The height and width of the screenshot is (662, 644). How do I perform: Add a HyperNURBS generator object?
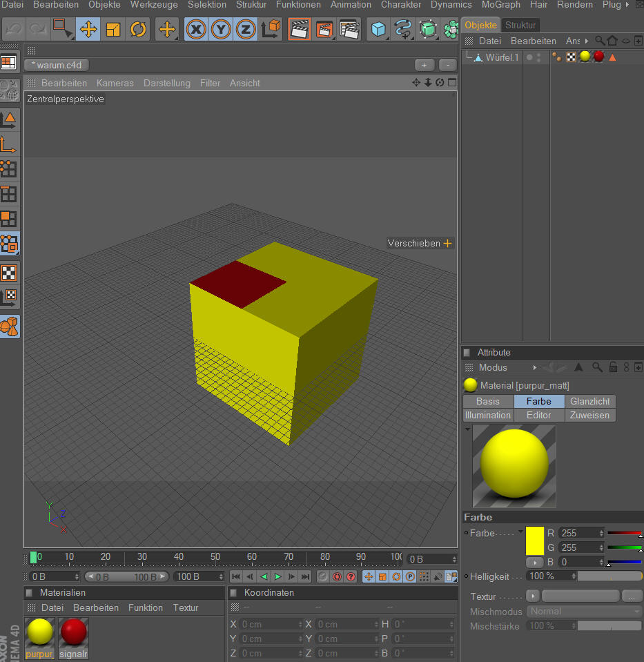tap(428, 30)
